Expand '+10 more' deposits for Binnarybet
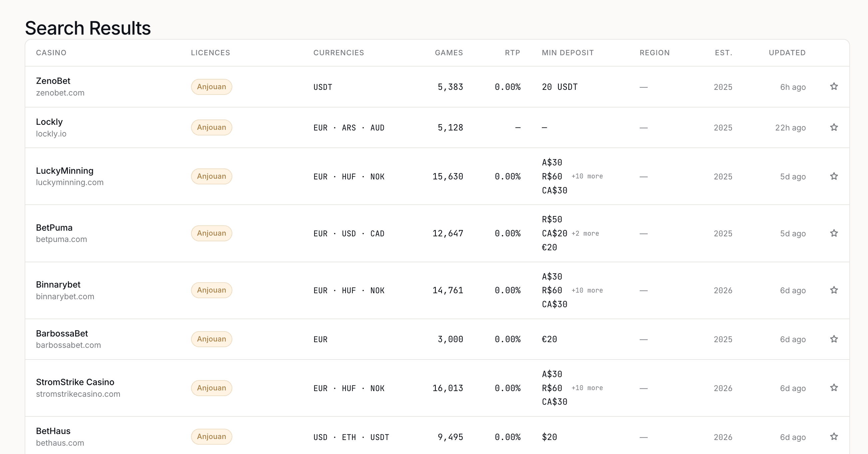The width and height of the screenshot is (868, 454). (x=587, y=291)
